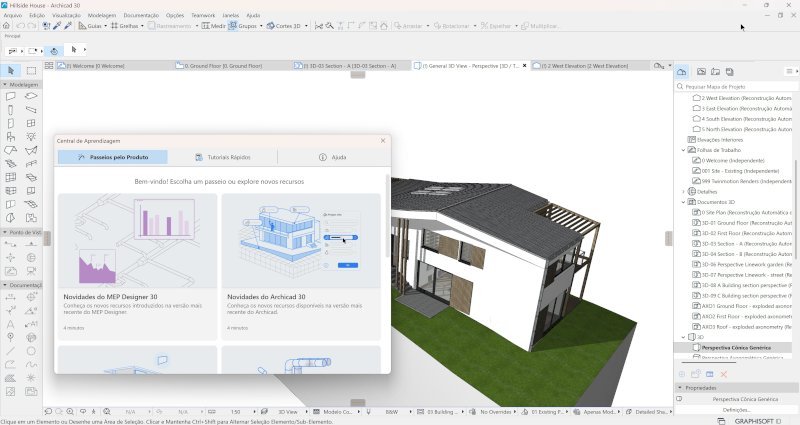This screenshot has height=425, width=800.
Task: Open the Layout Book in Navigator
Action: 715,72
